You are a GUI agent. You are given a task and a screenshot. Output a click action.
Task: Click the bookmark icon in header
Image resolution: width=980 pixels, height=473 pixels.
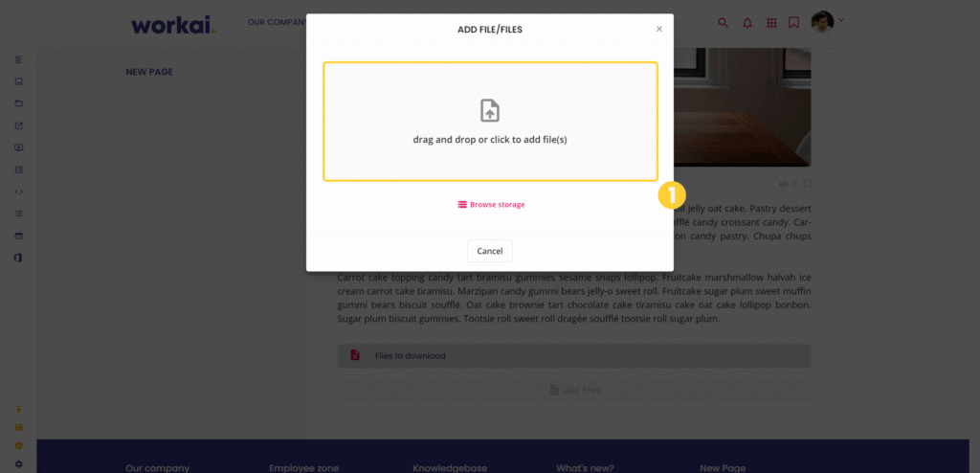(793, 23)
